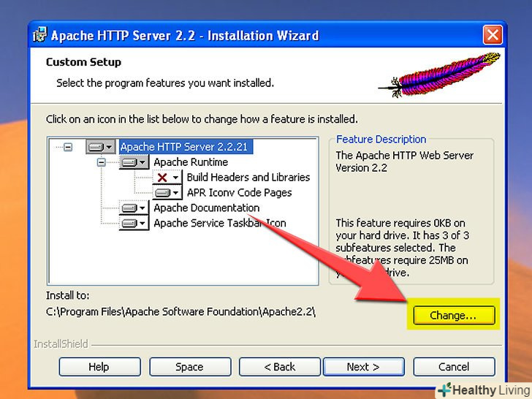Click the Feature Description heading
Viewport: 532px width, 399px height.
pyautogui.click(x=381, y=139)
